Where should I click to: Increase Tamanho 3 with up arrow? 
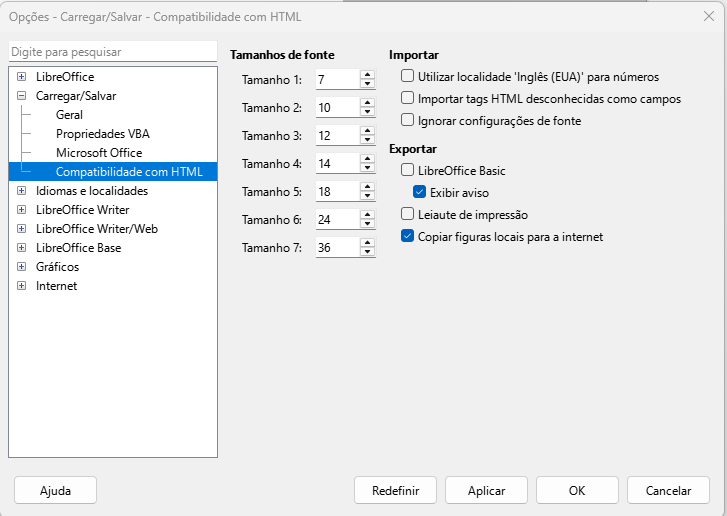click(367, 131)
